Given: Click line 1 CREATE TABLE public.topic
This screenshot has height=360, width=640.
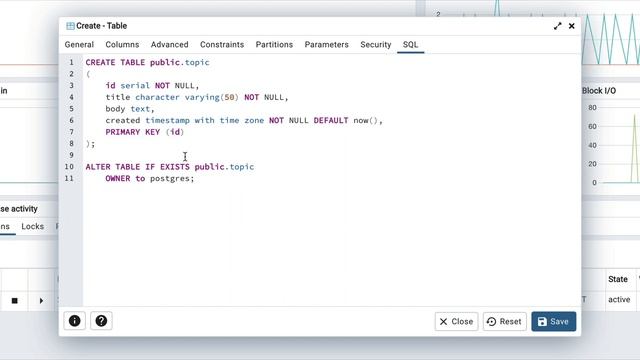Looking at the screenshot, I should pyautogui.click(x=147, y=62).
